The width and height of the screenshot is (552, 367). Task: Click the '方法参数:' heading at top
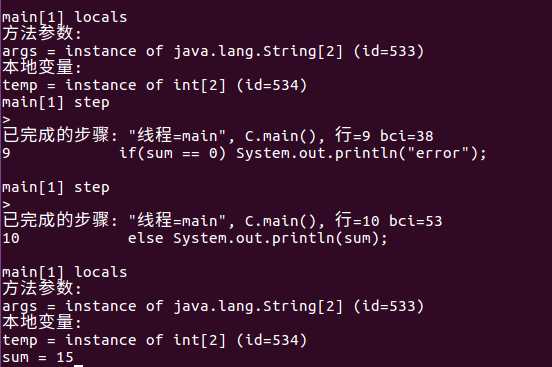[42, 33]
